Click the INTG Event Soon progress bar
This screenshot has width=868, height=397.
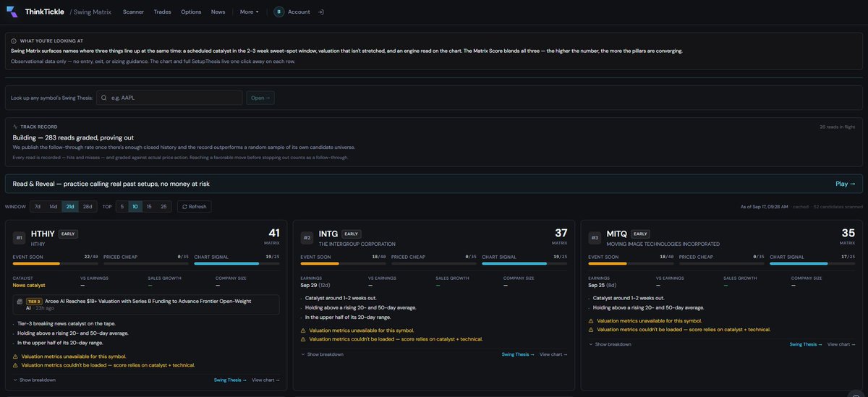343,264
